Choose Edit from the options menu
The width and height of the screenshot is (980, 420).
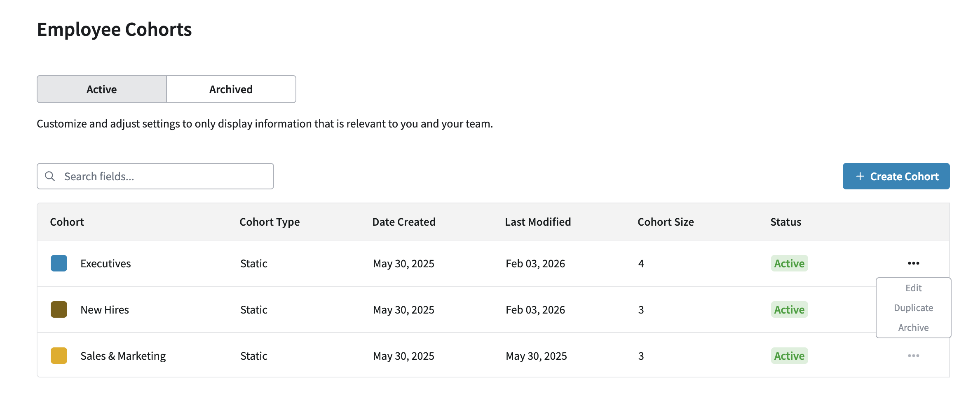pyautogui.click(x=913, y=288)
